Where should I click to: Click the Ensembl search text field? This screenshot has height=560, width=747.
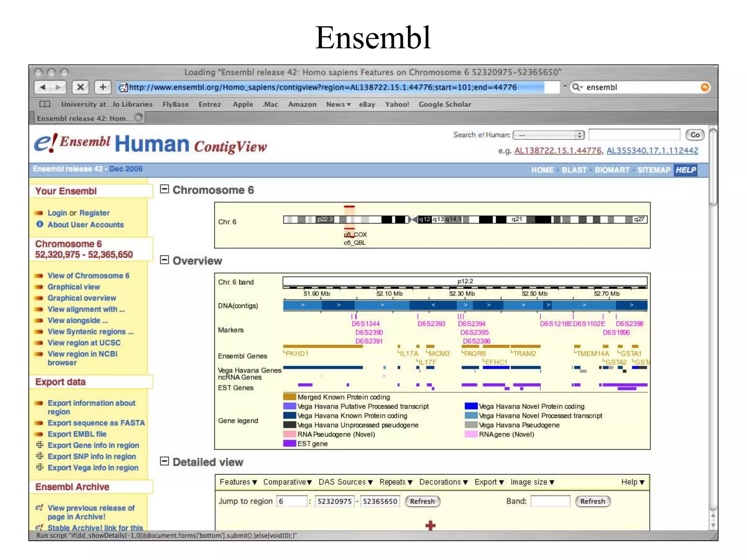(x=634, y=135)
